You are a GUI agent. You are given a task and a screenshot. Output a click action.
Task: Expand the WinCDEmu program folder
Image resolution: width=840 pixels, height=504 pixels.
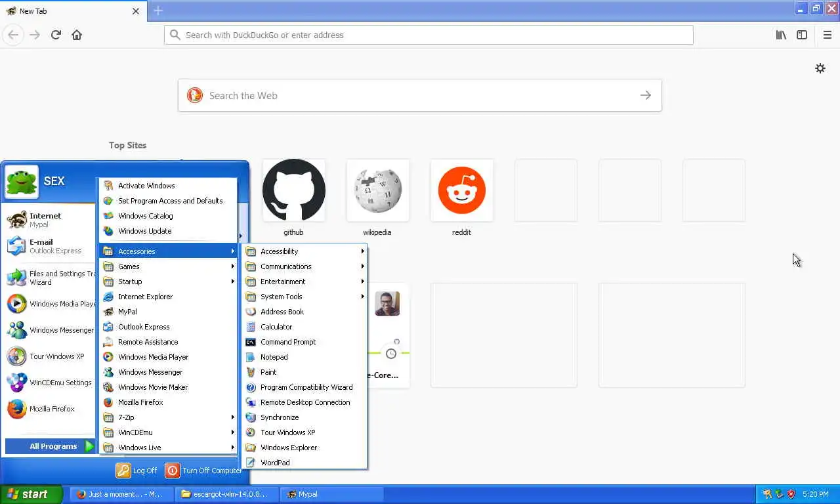[x=168, y=432]
